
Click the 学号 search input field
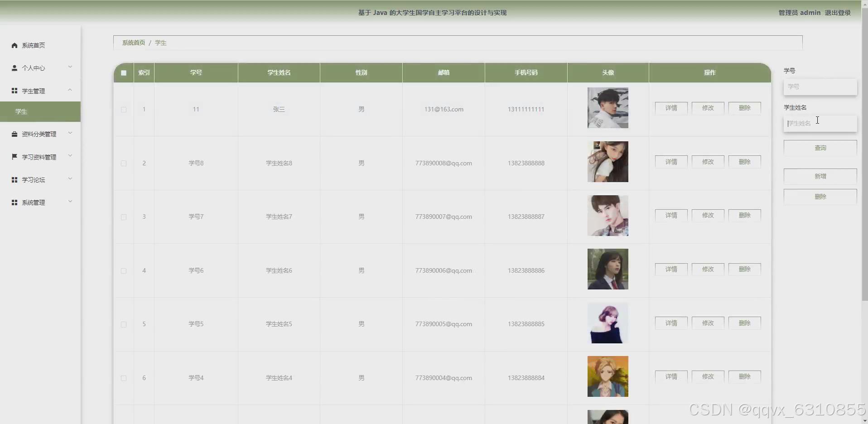[x=820, y=87]
